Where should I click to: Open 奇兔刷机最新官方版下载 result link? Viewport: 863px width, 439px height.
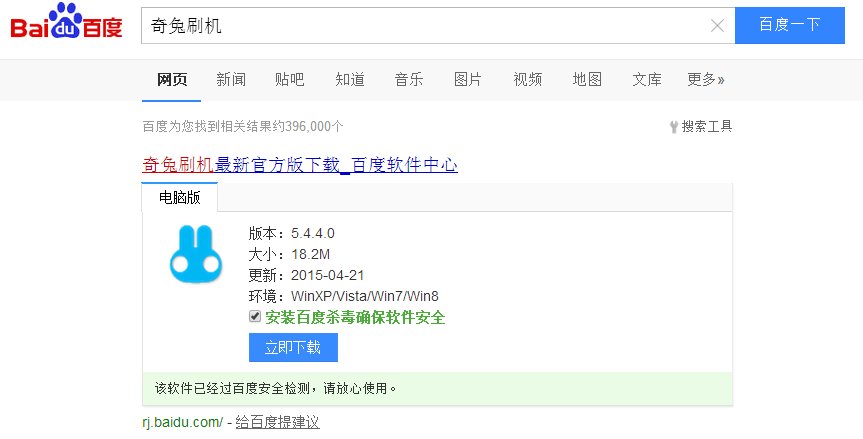coord(300,164)
